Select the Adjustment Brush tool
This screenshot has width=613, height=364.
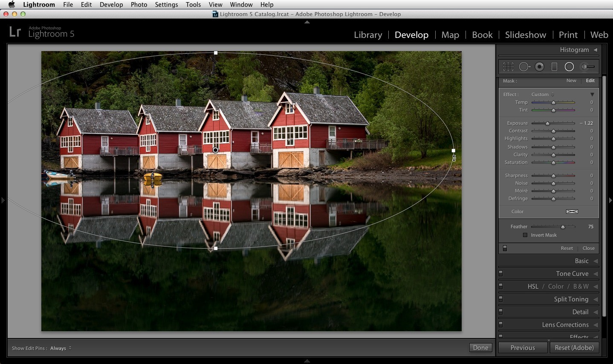tap(588, 67)
